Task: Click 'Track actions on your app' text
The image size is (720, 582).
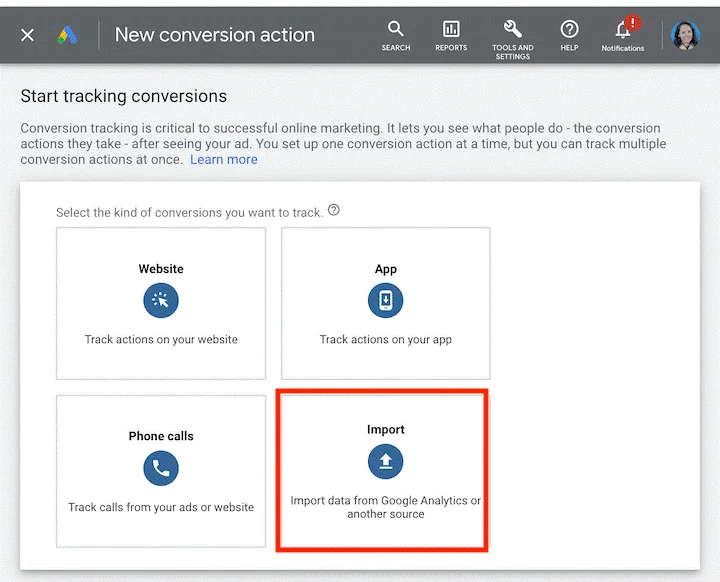Action: (386, 339)
